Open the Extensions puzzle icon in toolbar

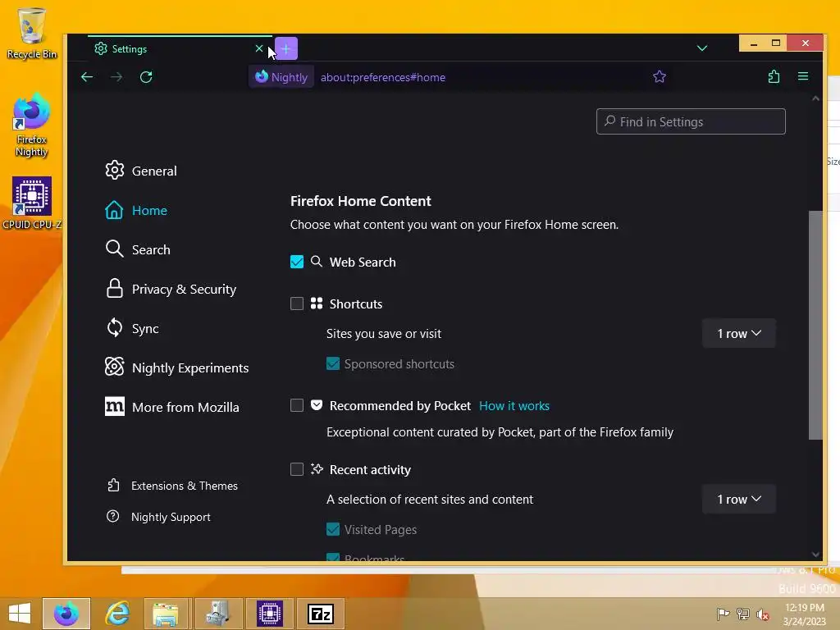774,77
